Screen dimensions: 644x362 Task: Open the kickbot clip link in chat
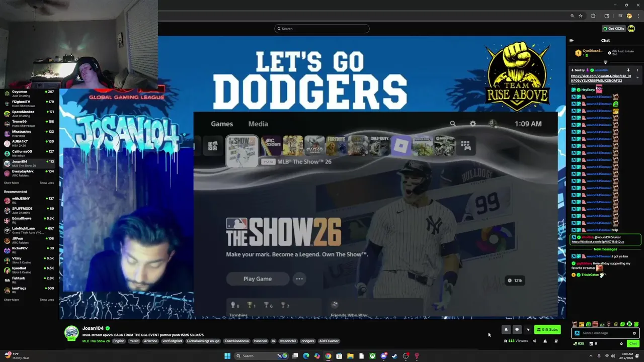click(x=598, y=242)
